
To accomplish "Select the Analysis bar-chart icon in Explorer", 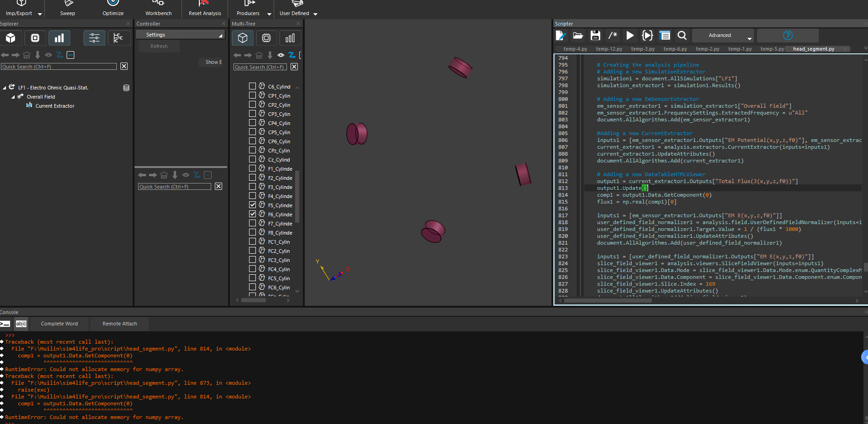I will click(x=59, y=38).
